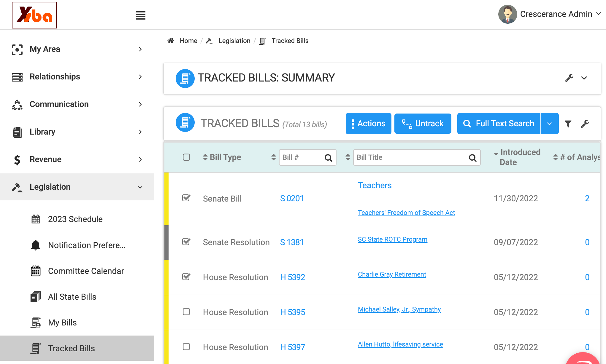Click the hamburger menu icon
This screenshot has width=606, height=364.
pos(141,15)
